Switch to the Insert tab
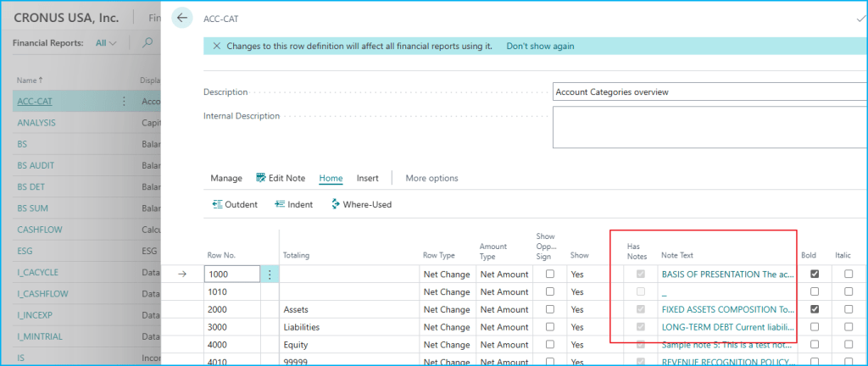The height and width of the screenshot is (366, 868). (x=367, y=178)
